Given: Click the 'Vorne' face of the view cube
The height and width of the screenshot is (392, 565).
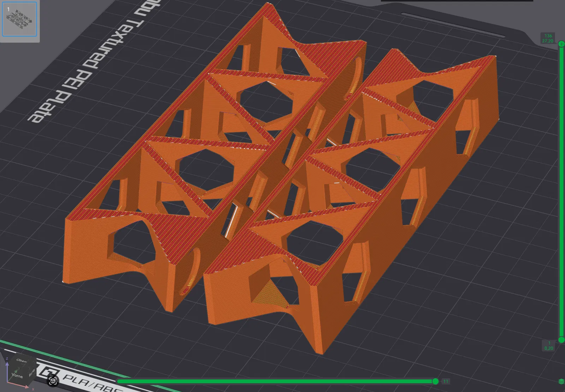Looking at the screenshot, I should tap(17, 375).
